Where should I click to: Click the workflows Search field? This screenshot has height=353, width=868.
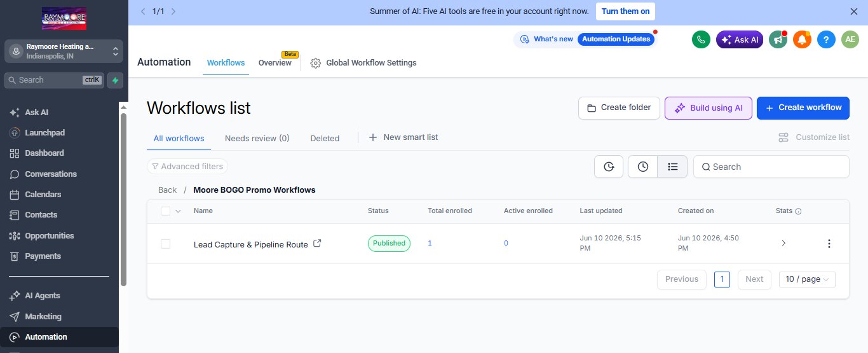pos(771,167)
